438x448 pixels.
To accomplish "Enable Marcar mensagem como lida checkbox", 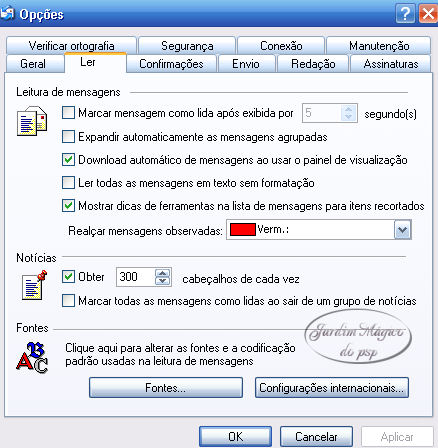I will click(x=68, y=113).
